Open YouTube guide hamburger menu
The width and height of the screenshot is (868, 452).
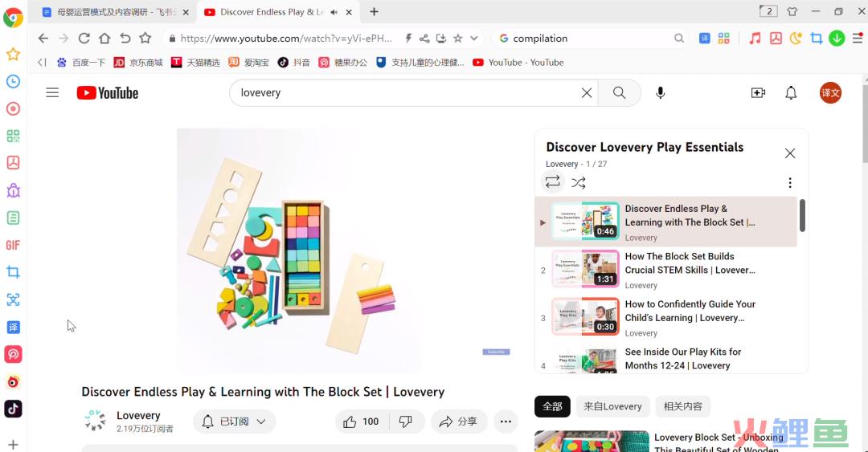52,92
